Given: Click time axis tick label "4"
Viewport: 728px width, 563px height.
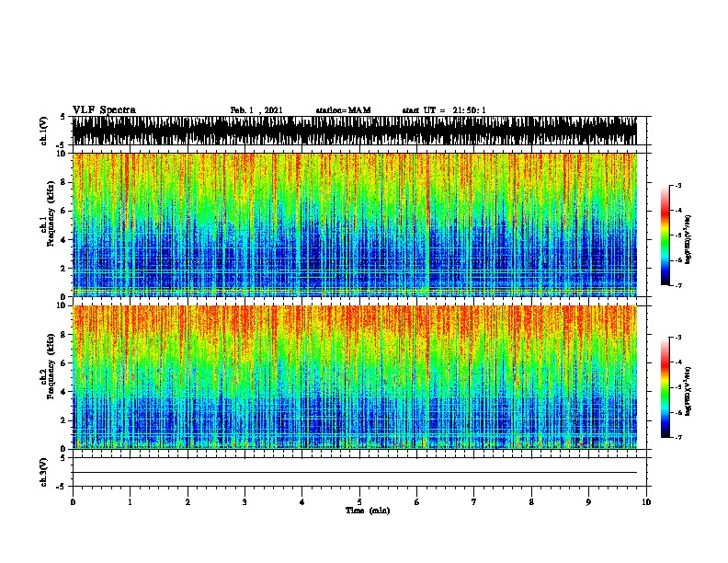Looking at the screenshot, I should (x=301, y=502).
